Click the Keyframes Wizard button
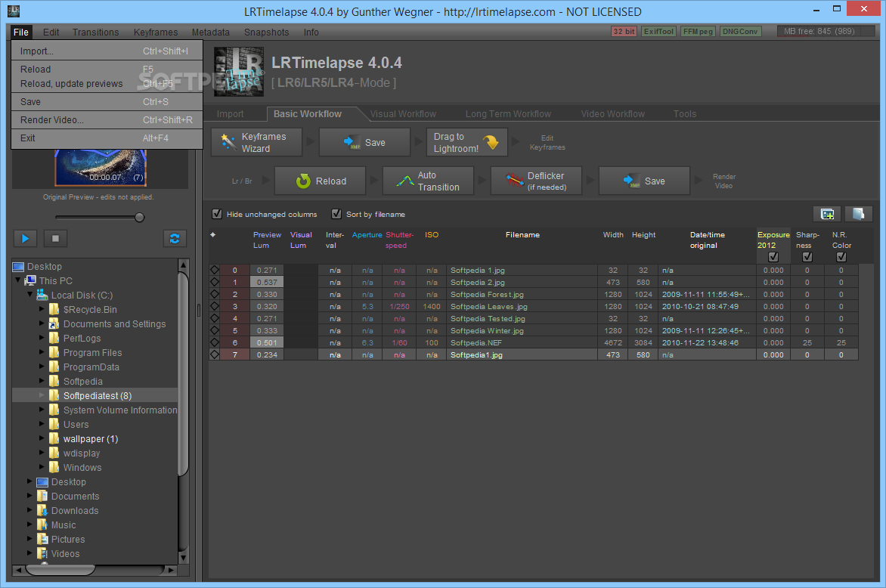Image resolution: width=886 pixels, height=588 pixels. (x=256, y=142)
